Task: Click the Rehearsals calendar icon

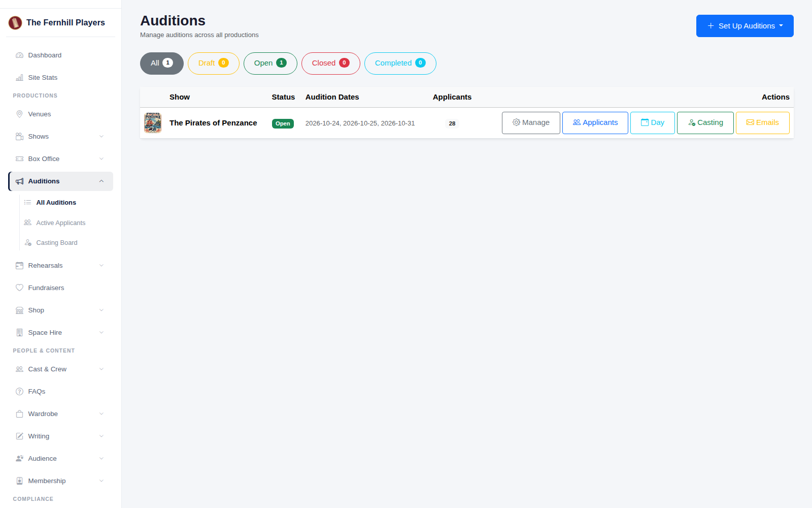Action: (19, 266)
